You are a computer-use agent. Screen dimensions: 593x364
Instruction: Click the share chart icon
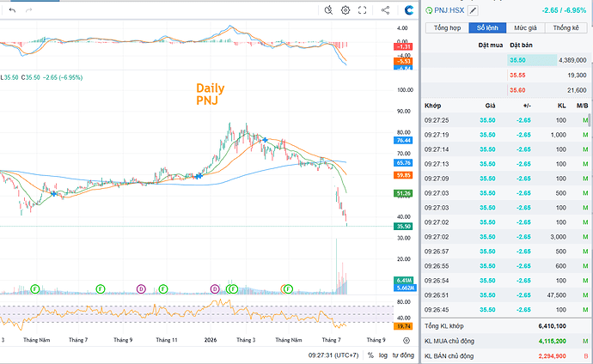pos(385,10)
